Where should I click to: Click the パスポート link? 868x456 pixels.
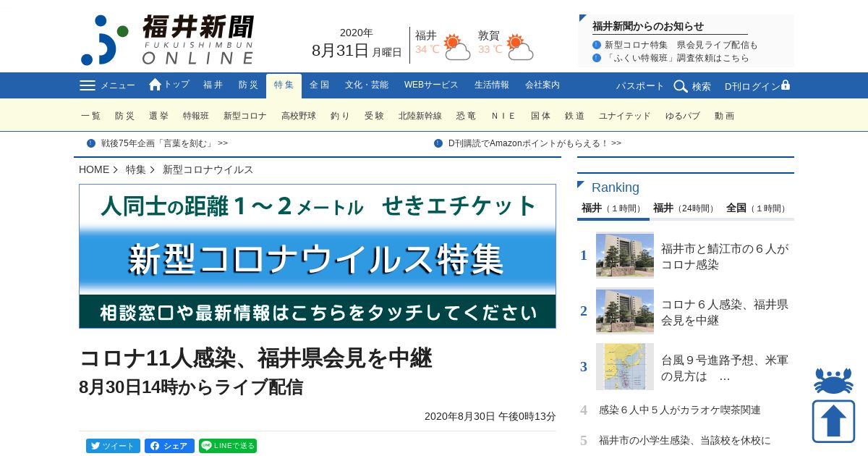click(640, 86)
